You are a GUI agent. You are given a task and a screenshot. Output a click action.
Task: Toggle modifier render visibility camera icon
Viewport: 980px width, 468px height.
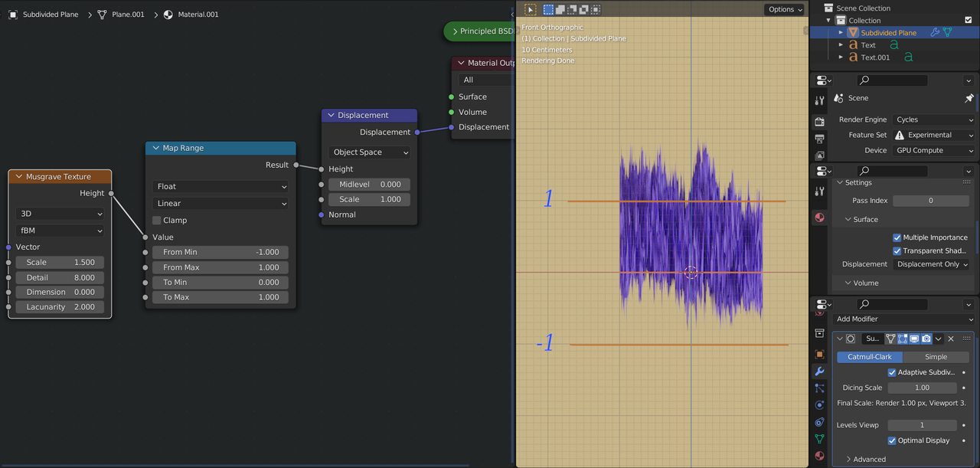coord(926,339)
